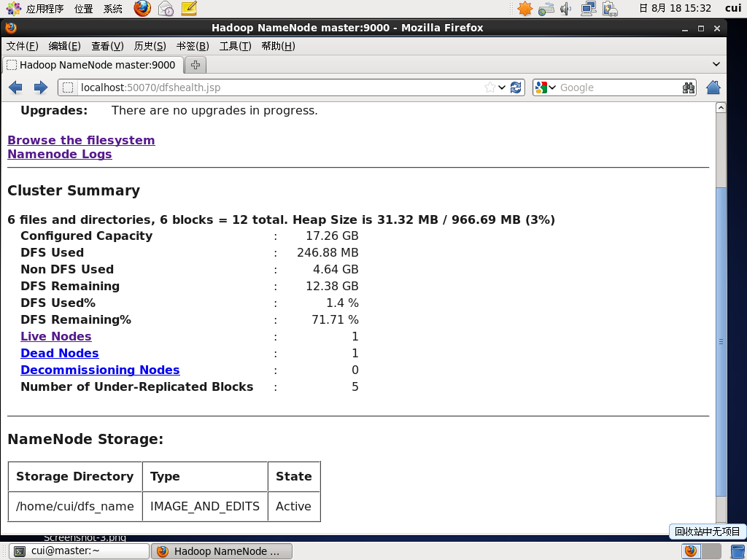Click the IMAGE_AND_EDITS table cell
The height and width of the screenshot is (560, 747).
coord(205,506)
